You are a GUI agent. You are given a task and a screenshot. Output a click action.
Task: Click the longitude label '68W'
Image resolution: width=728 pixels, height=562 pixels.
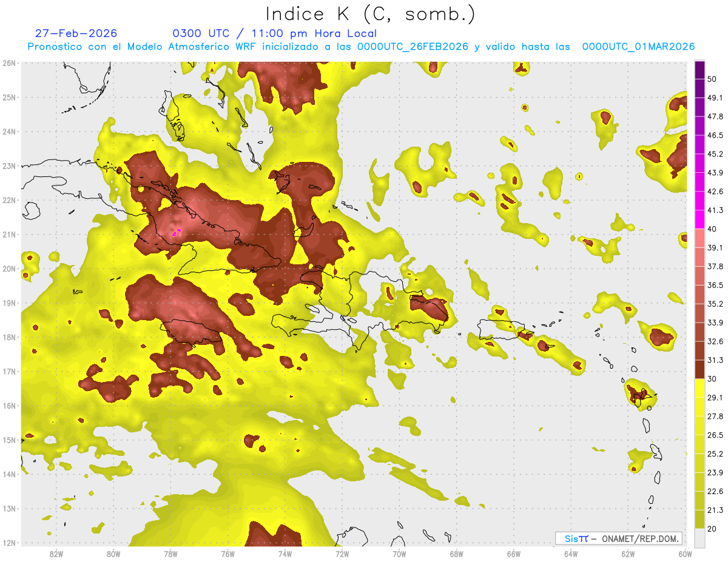(x=456, y=554)
